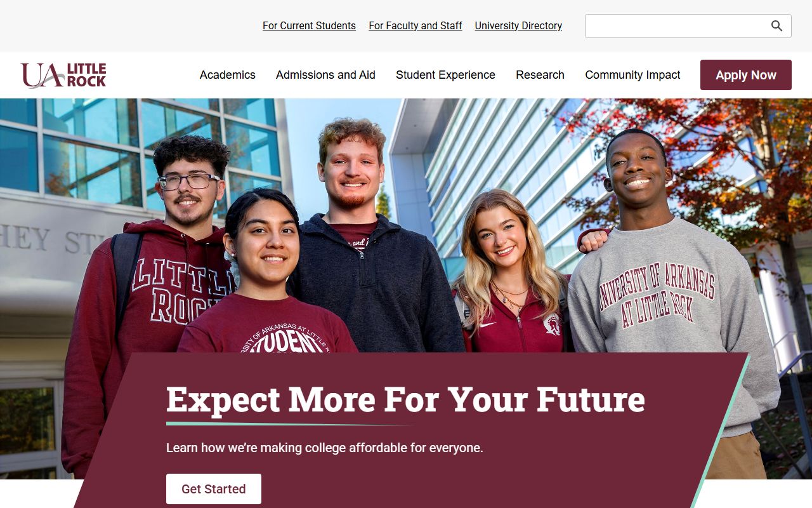The height and width of the screenshot is (508, 812).
Task: Click the UA Little Rock logo
Action: (63, 75)
